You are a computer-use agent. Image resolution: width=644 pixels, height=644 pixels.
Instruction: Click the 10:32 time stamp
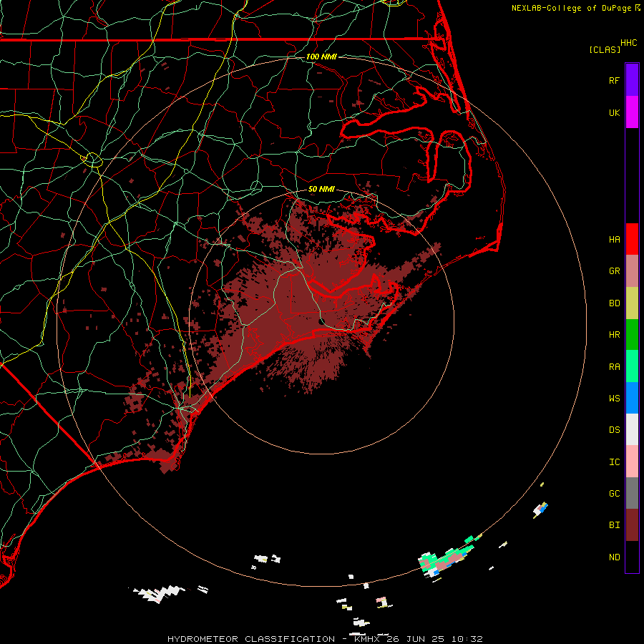click(x=467, y=639)
